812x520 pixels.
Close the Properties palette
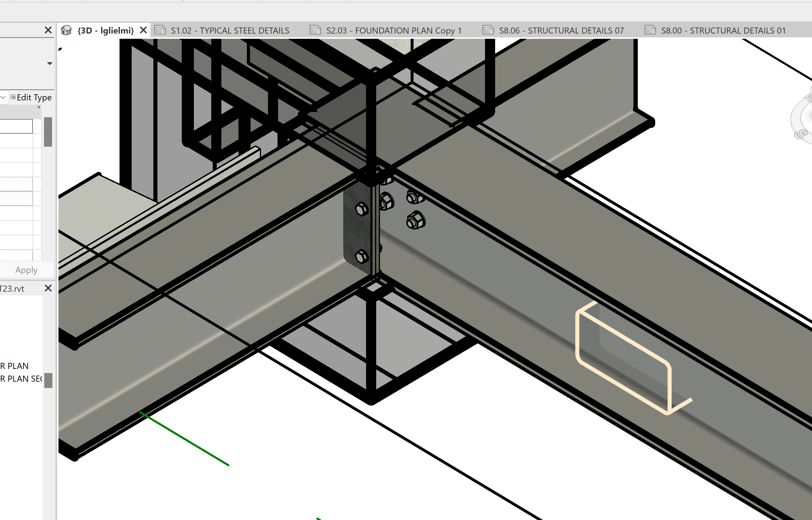[48, 30]
